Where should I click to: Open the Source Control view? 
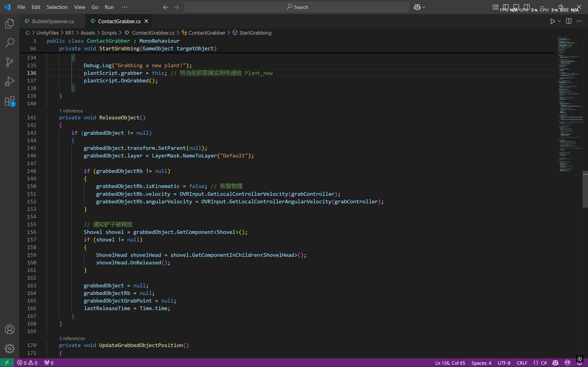click(9, 62)
